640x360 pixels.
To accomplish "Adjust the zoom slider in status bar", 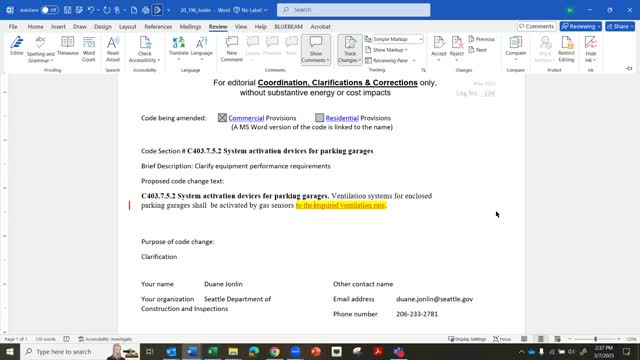I will pos(595,339).
